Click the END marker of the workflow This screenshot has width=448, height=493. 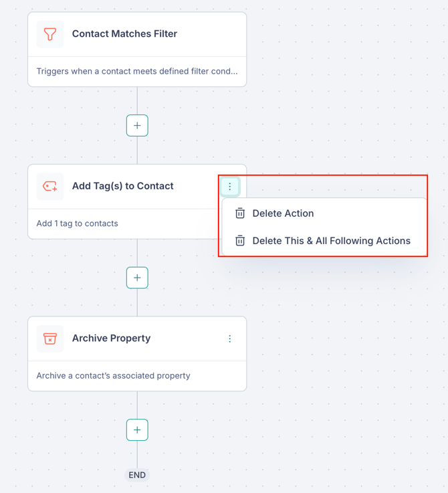[137, 475]
